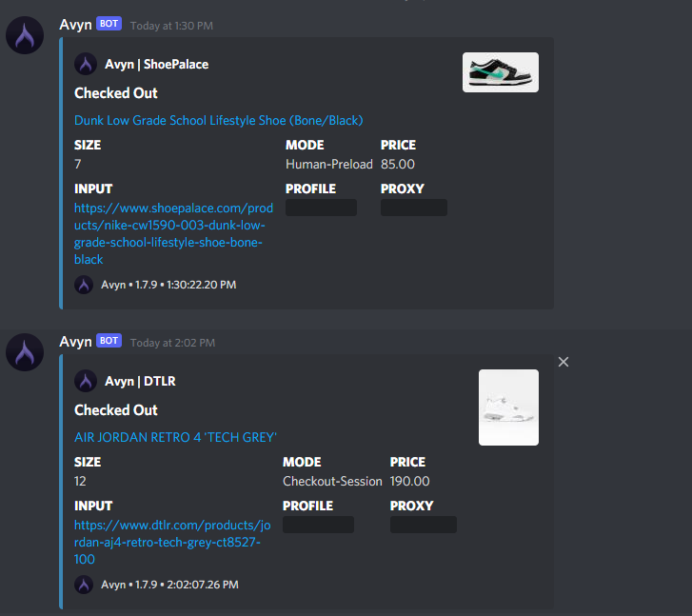
Task: Click the INPUT label in DTLR embed
Action: tap(93, 507)
